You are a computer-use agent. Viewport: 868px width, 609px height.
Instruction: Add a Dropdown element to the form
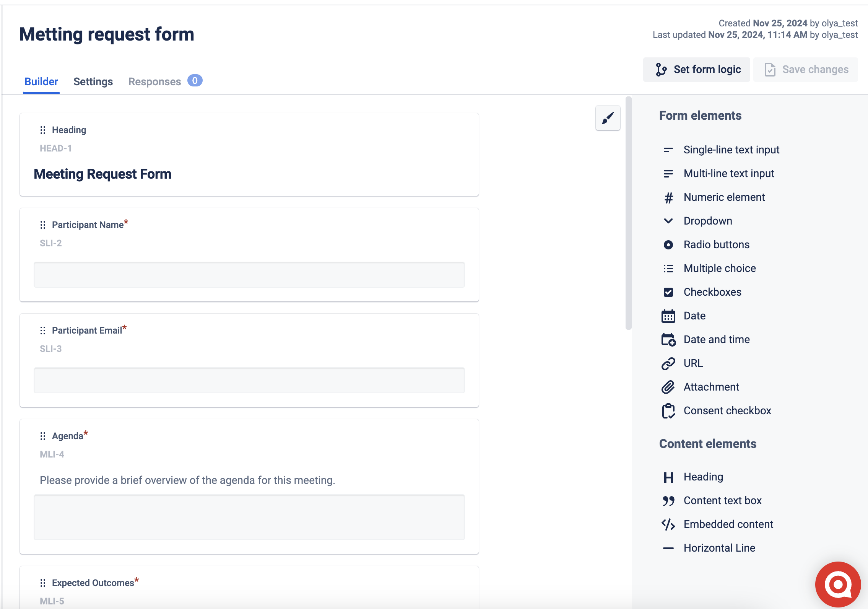tap(707, 221)
